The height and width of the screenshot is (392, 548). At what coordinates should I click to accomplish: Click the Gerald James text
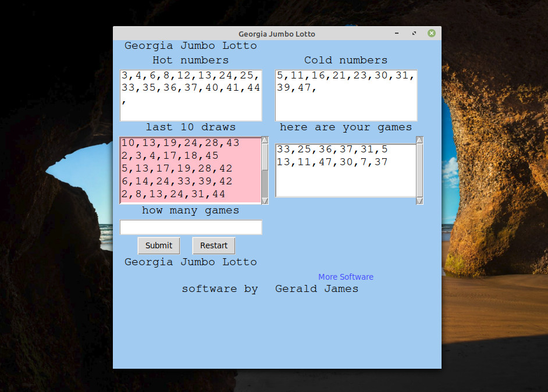click(316, 288)
